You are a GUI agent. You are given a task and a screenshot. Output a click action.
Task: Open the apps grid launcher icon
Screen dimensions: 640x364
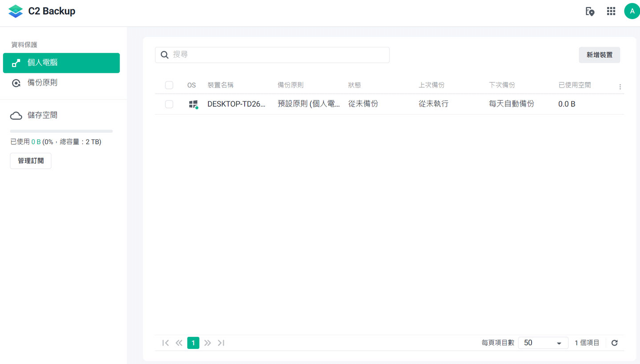[x=611, y=12]
